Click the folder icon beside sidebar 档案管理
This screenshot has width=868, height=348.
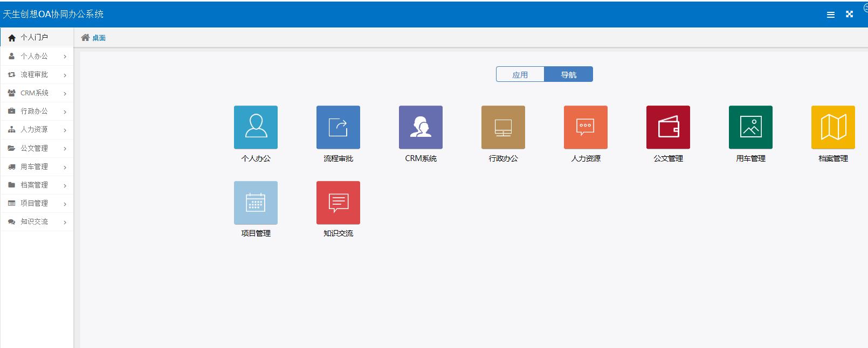[x=11, y=185]
